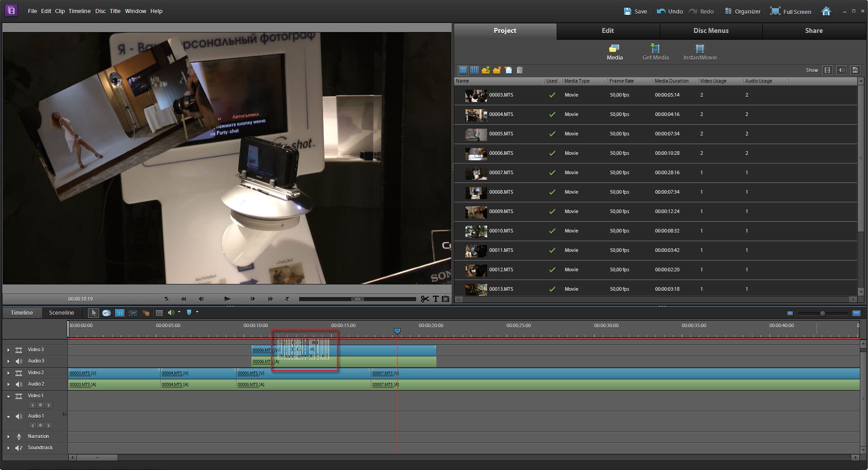868x470 pixels.
Task: Toggle Show Audio filter in media panel
Action: point(841,70)
